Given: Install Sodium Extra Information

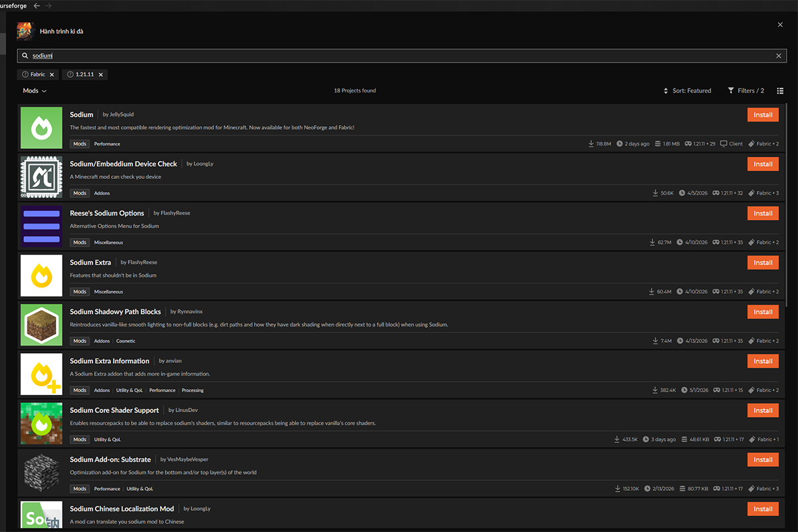Looking at the screenshot, I should [763, 360].
